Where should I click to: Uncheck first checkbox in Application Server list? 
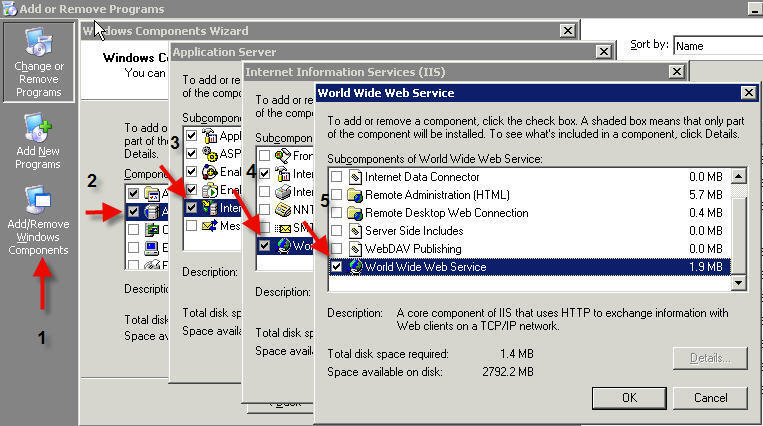pos(191,135)
